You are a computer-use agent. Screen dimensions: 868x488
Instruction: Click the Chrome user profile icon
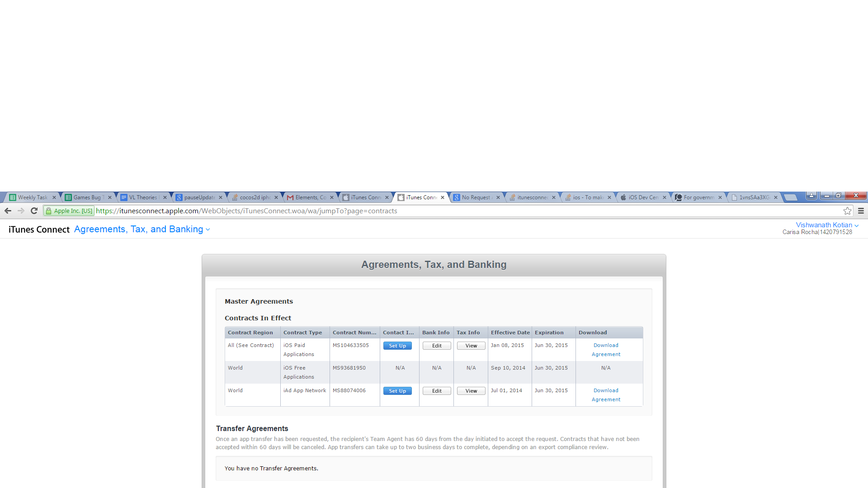(x=811, y=196)
